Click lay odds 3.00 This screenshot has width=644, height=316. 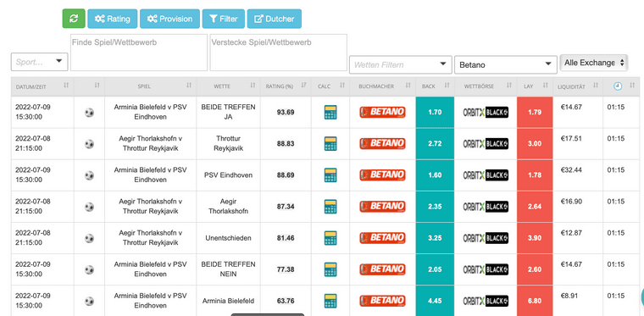[535, 144]
